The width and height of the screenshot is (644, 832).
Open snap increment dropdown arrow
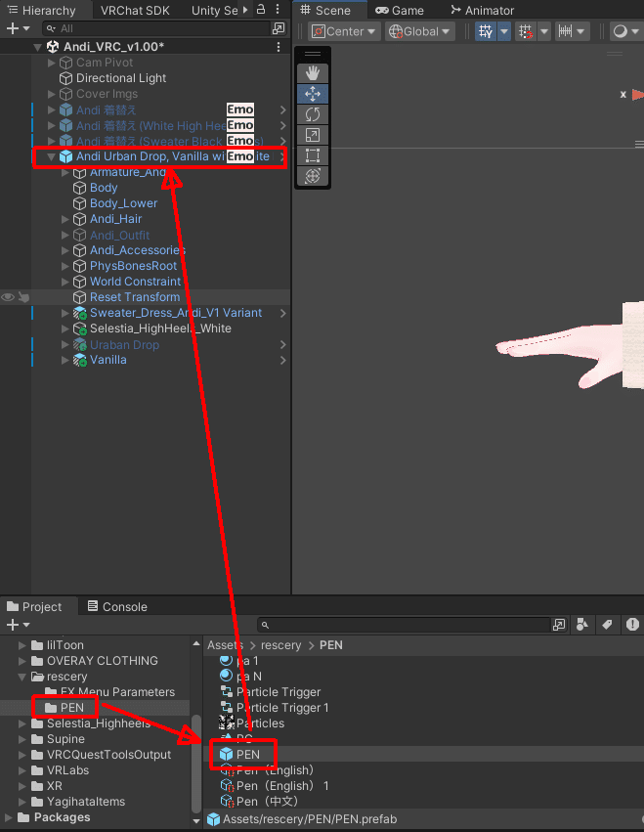[581, 32]
